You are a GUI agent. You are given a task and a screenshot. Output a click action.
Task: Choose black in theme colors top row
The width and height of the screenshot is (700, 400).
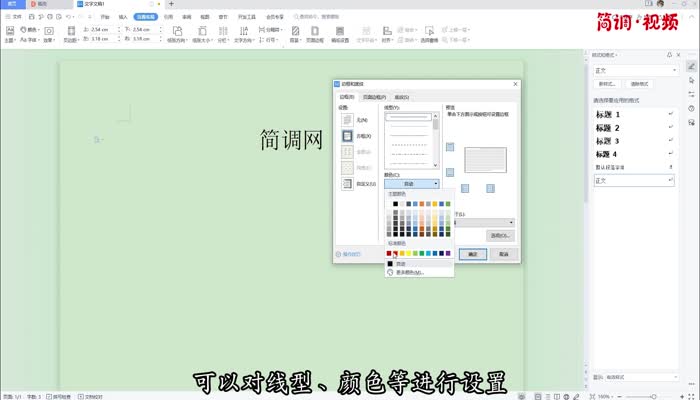(396, 204)
